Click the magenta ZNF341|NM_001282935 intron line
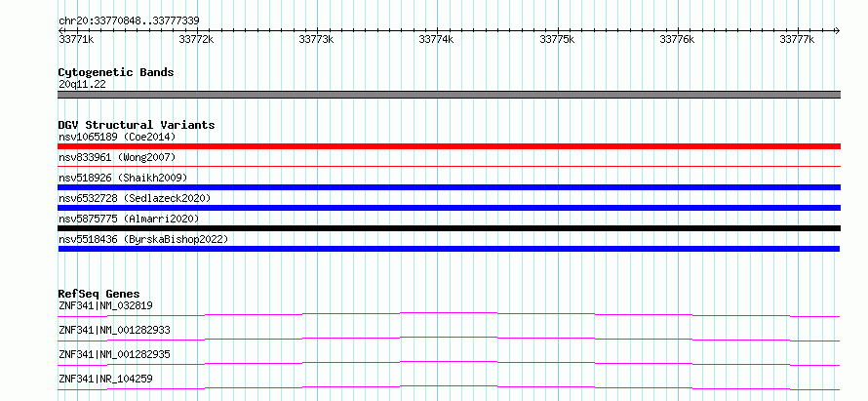 (x=449, y=363)
